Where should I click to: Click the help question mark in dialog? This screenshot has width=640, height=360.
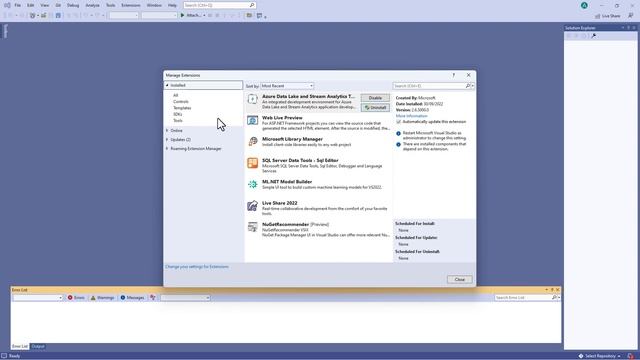point(453,75)
